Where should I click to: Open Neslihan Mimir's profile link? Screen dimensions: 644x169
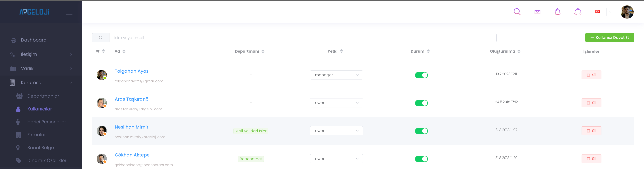pyautogui.click(x=131, y=127)
